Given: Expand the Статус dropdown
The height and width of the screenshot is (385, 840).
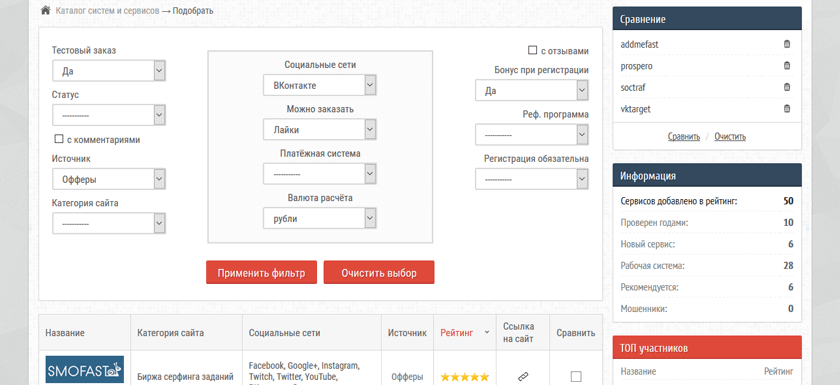Looking at the screenshot, I should coord(109,115).
